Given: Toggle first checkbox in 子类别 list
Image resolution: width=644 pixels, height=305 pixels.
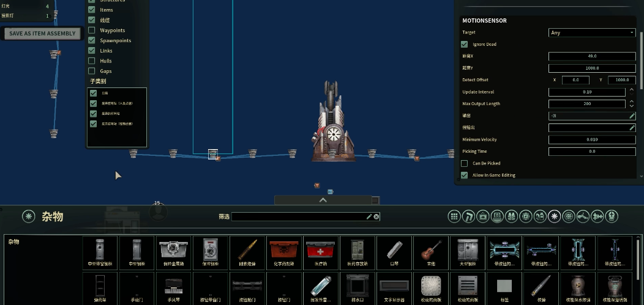Looking at the screenshot, I should coord(94,93).
